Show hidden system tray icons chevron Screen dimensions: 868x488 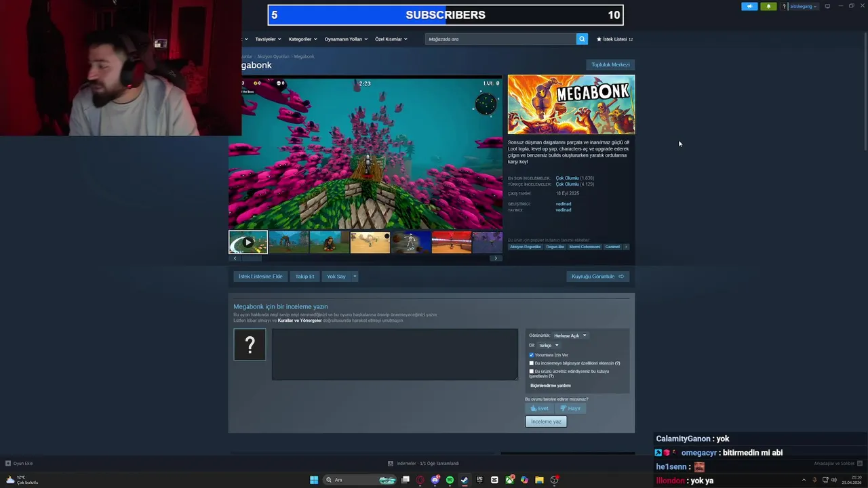804,480
